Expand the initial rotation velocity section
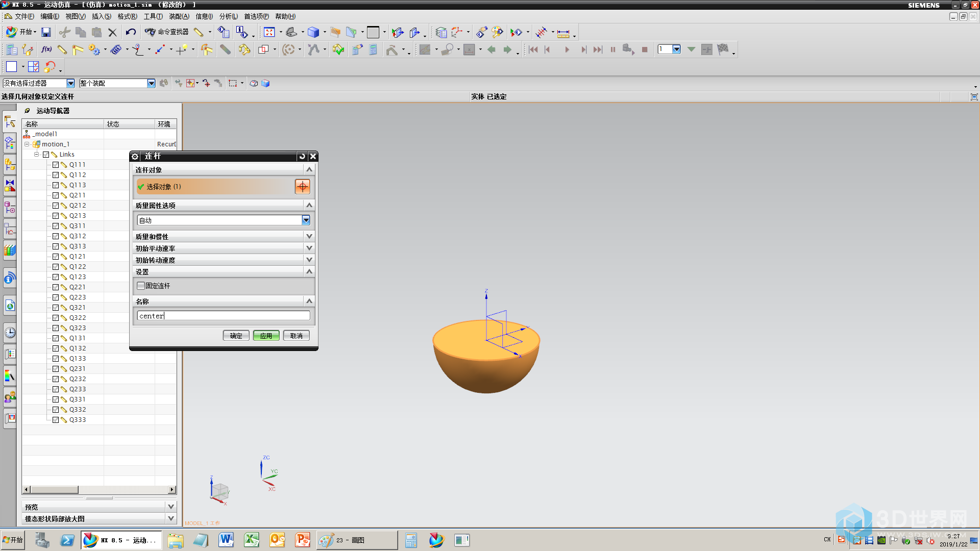The image size is (980, 551). pyautogui.click(x=224, y=260)
